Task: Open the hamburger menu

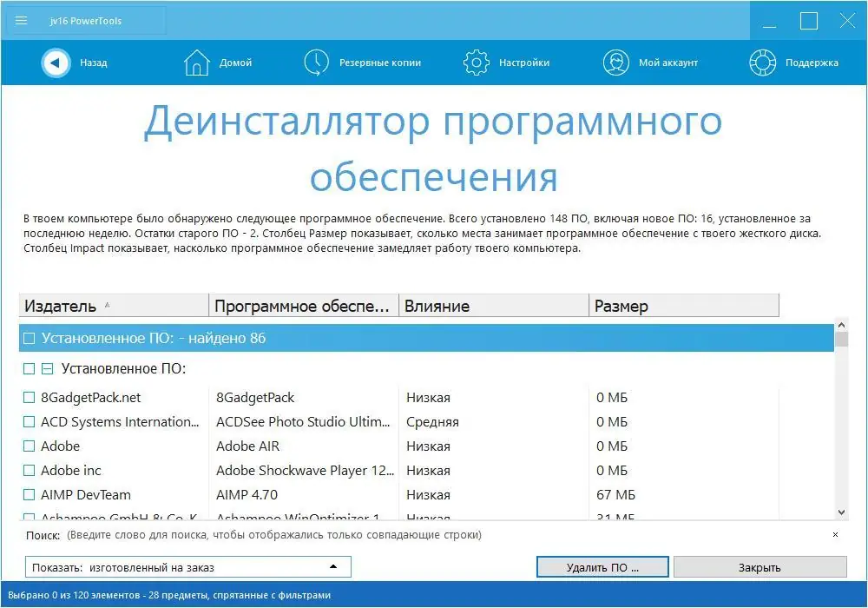Action: click(x=21, y=20)
